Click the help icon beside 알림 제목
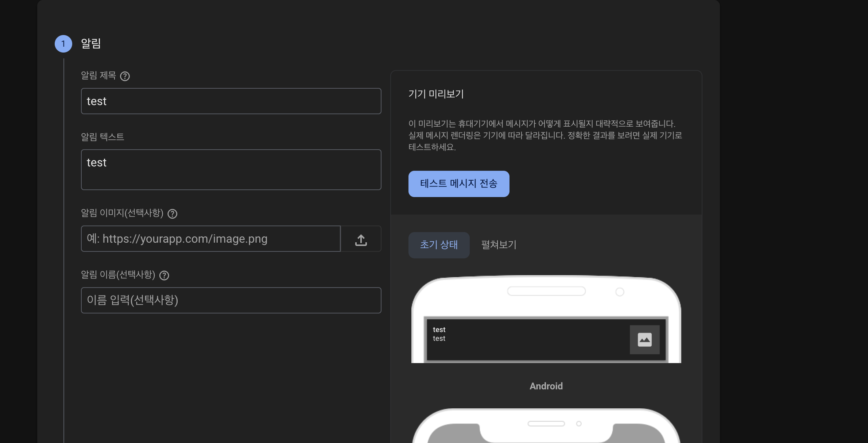This screenshot has width=868, height=443. tap(125, 76)
